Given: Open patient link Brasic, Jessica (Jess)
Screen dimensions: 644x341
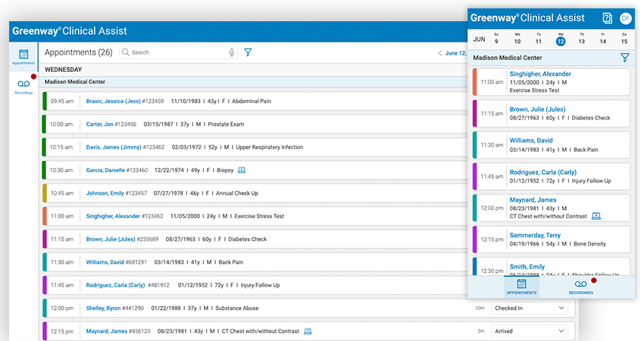Looking at the screenshot, I should (113, 101).
